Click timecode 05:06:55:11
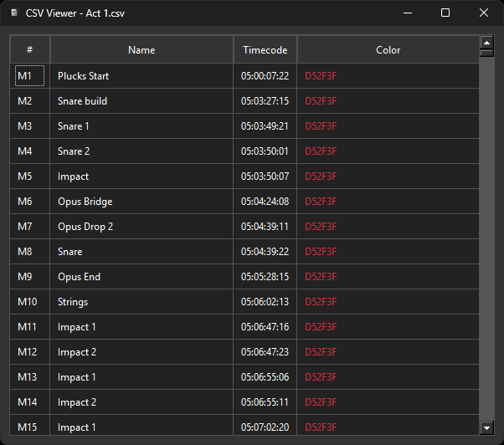Viewport: 504px width, 445px height. coord(265,402)
